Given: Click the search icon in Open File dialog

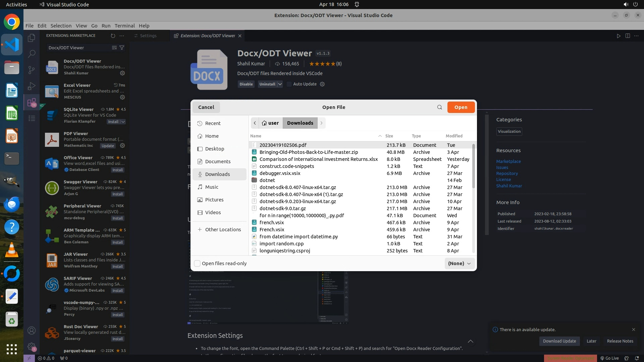Looking at the screenshot, I should 439,107.
